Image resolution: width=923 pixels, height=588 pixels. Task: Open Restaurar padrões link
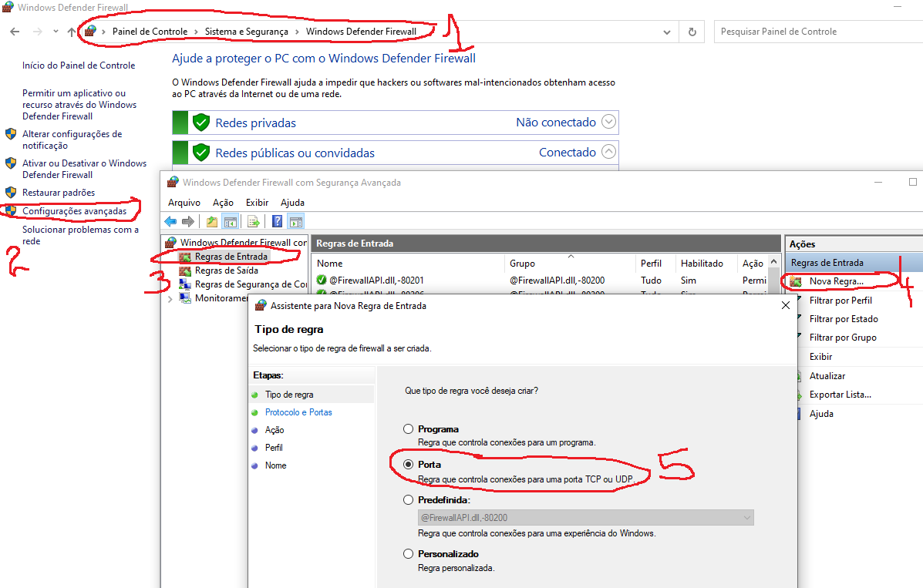tap(59, 193)
